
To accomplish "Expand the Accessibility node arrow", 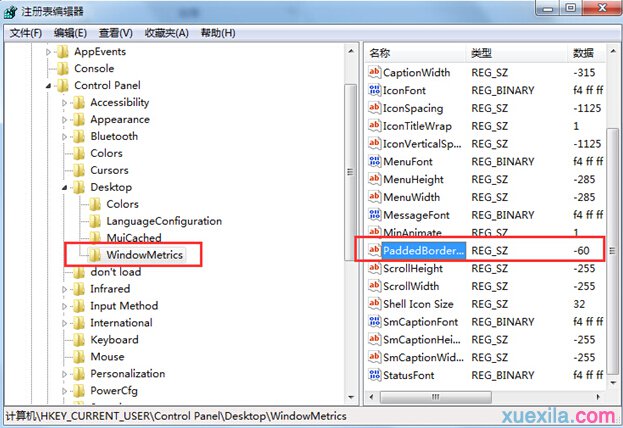I will (64, 103).
